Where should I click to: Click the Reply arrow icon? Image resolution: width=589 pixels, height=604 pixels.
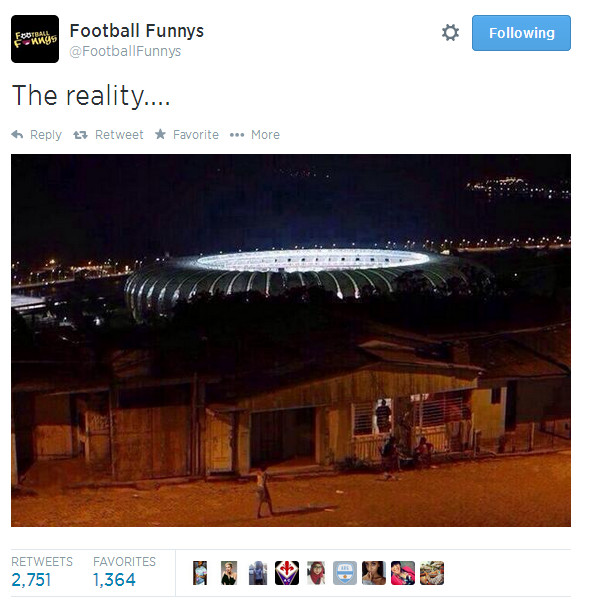click(17, 135)
